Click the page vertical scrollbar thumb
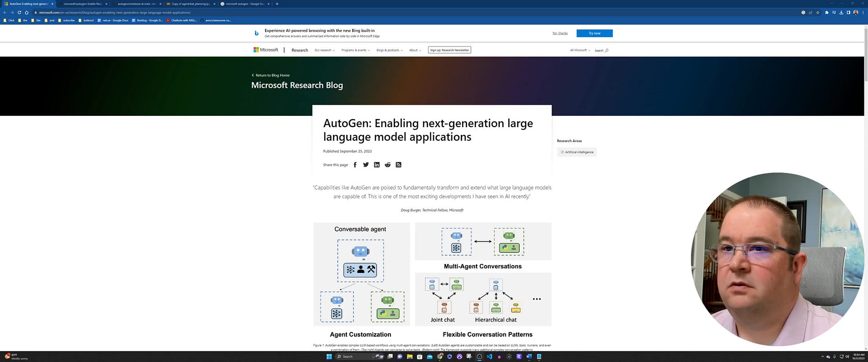Viewport: 868px width, 362px height. pos(866,54)
